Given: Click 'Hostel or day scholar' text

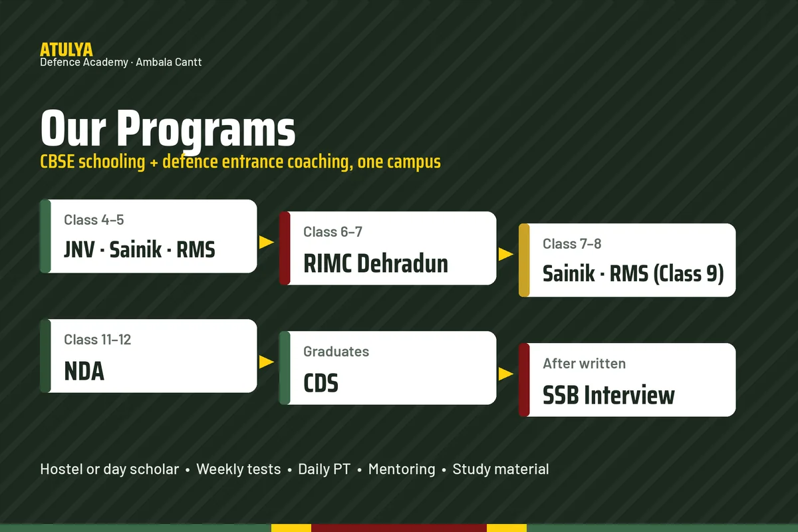Looking at the screenshot, I should tap(110, 469).
